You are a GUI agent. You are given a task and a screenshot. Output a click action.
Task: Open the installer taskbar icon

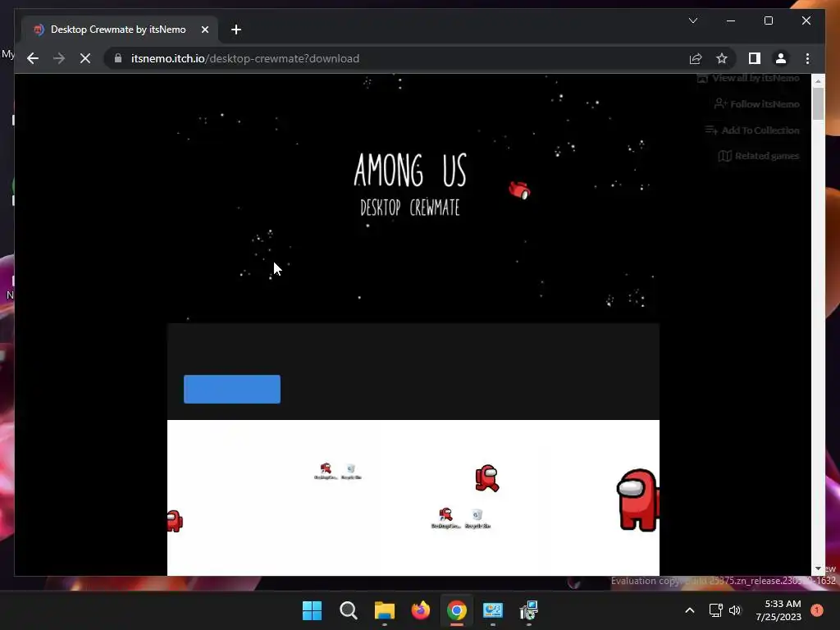pyautogui.click(x=529, y=610)
